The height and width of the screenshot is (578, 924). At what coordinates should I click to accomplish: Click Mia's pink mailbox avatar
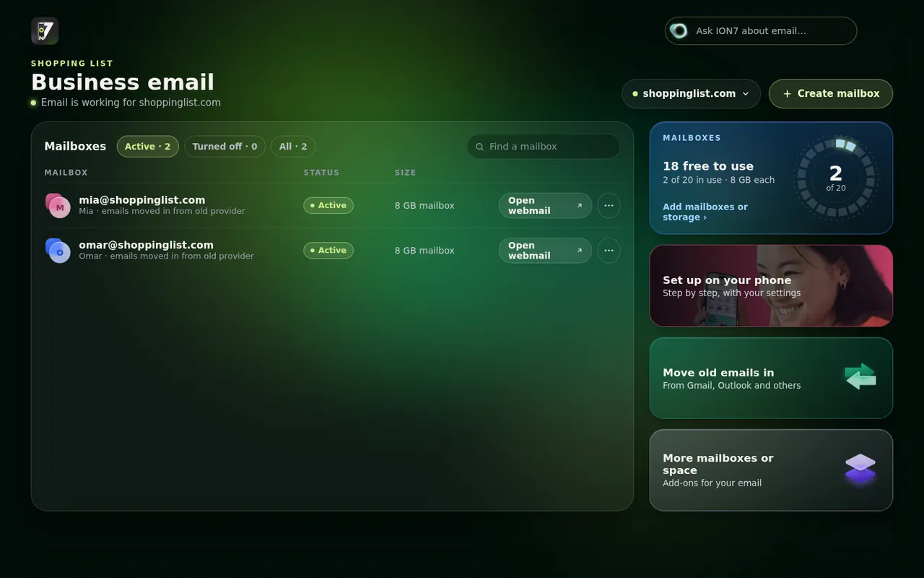pyautogui.click(x=58, y=206)
